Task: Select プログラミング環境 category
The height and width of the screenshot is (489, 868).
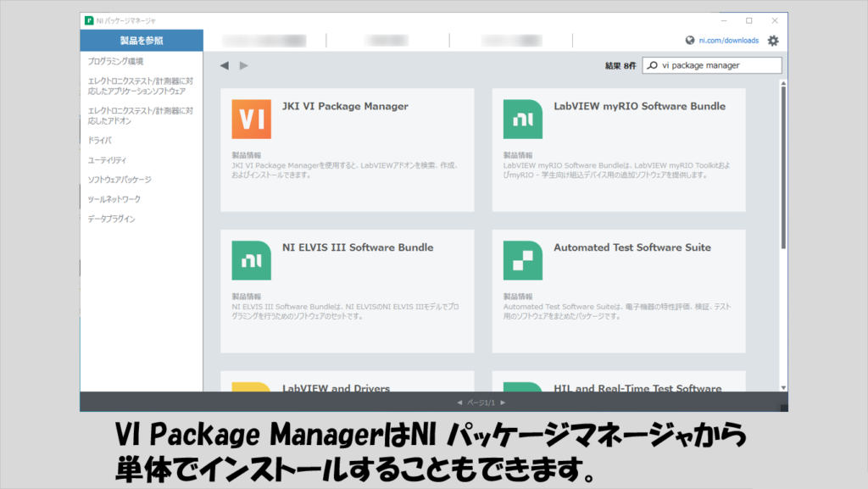Action: 116,61
